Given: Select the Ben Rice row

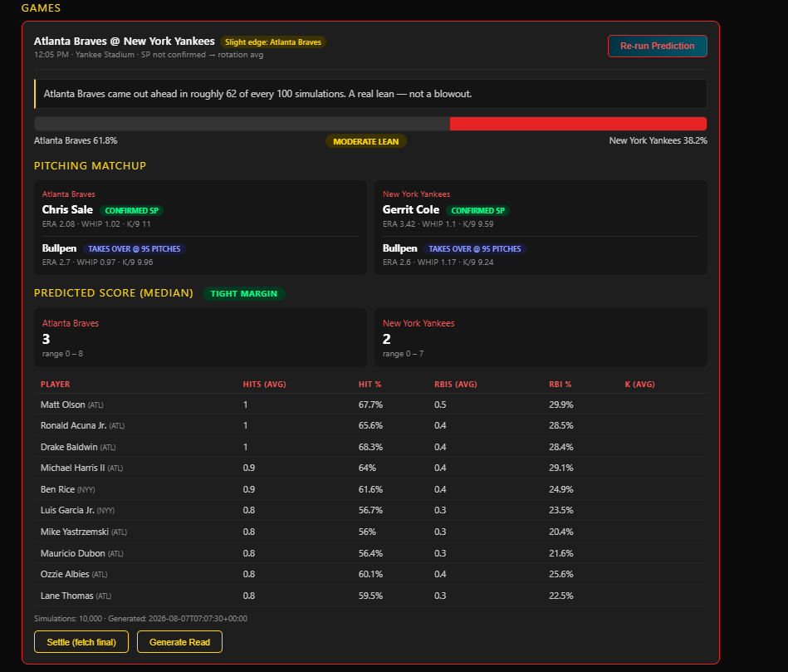Looking at the screenshot, I should (x=370, y=489).
